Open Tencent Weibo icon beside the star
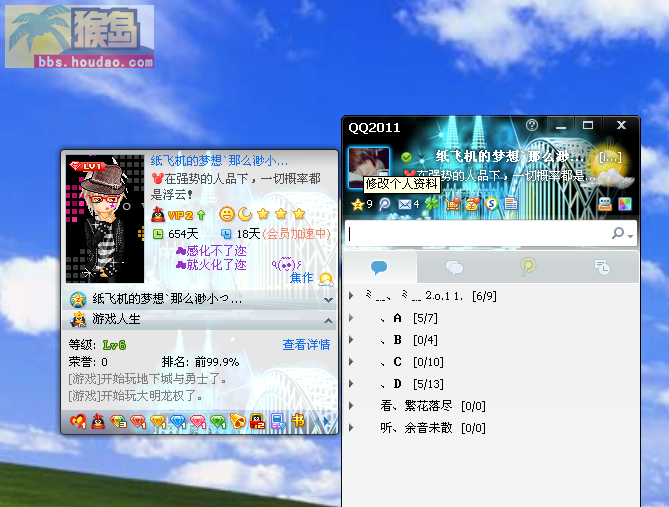 [384, 204]
